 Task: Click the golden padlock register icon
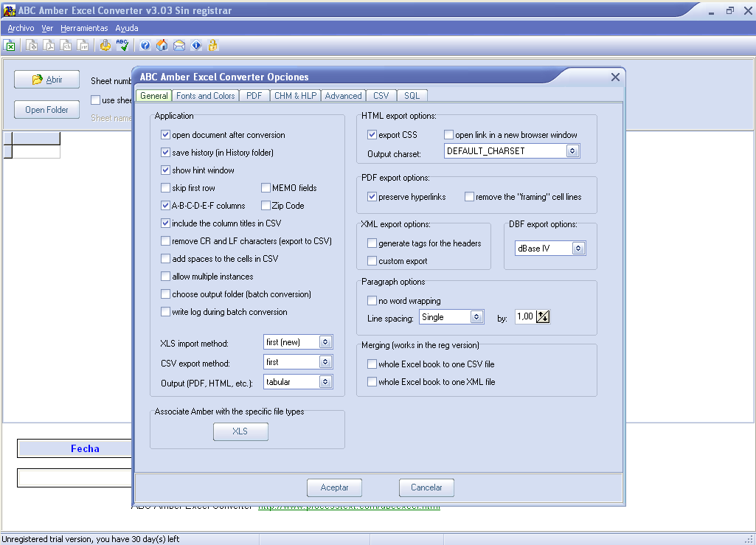(212, 45)
